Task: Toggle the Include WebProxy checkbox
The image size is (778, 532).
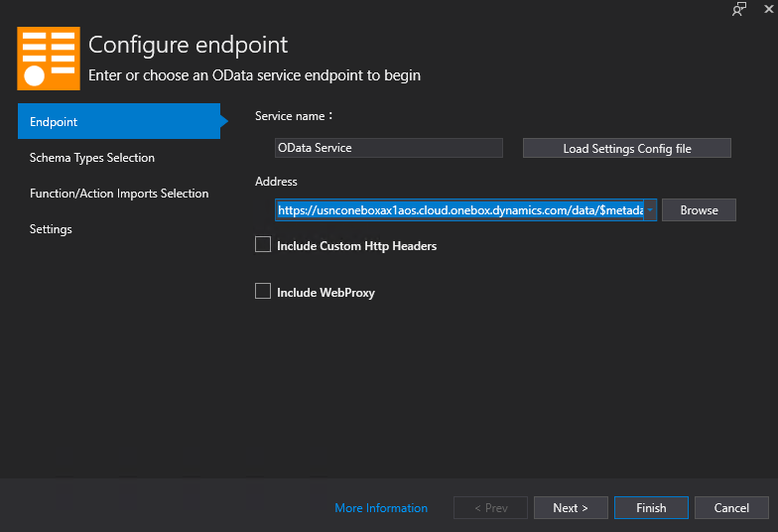Action: pos(263,291)
